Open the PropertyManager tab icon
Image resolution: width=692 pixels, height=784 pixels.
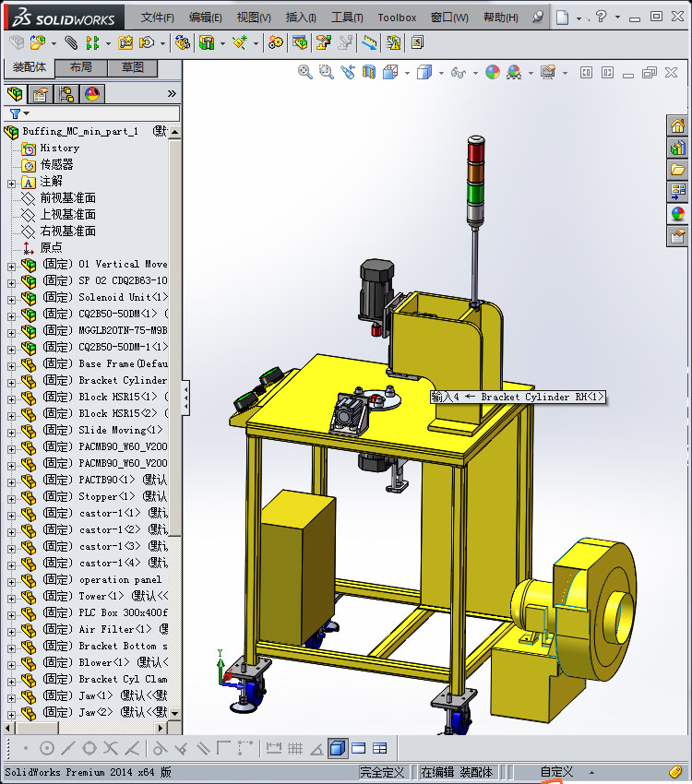click(41, 93)
